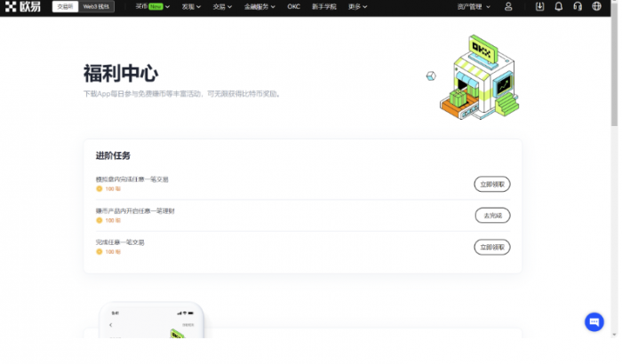Screen dimensions: 622x364
Task: Click the headset customer support icon
Action: pos(578,6)
